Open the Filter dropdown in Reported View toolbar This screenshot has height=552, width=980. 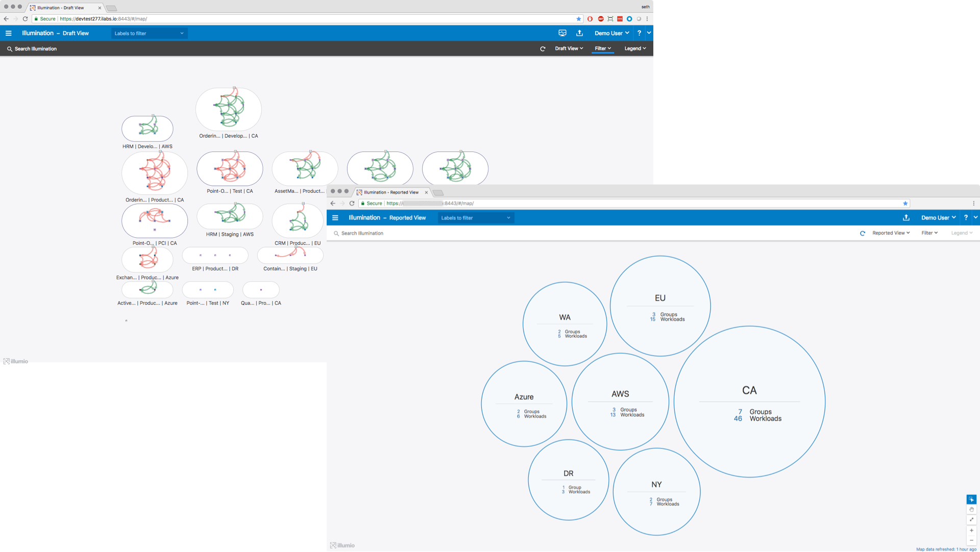click(x=929, y=233)
